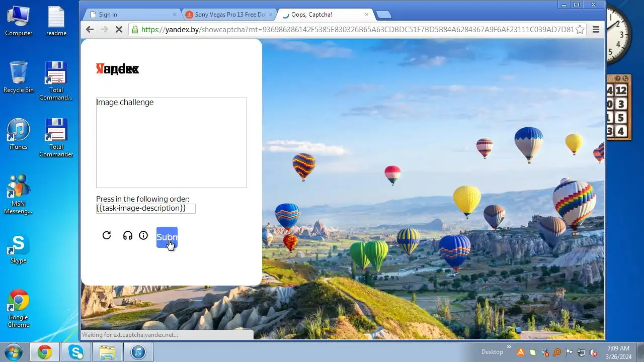Open the readme file on desktop
This screenshot has width=644, height=362.
(x=56, y=22)
